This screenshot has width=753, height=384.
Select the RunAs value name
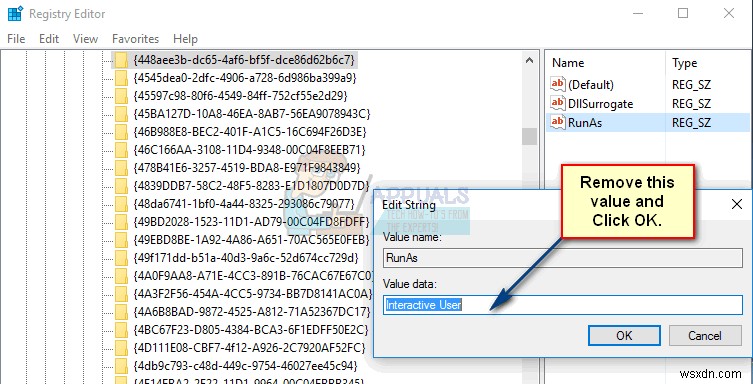(x=585, y=123)
